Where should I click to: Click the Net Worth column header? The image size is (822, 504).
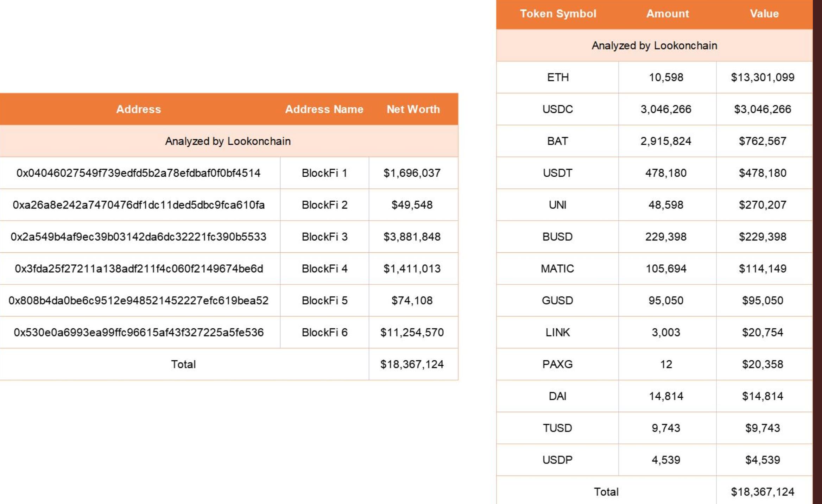point(413,109)
